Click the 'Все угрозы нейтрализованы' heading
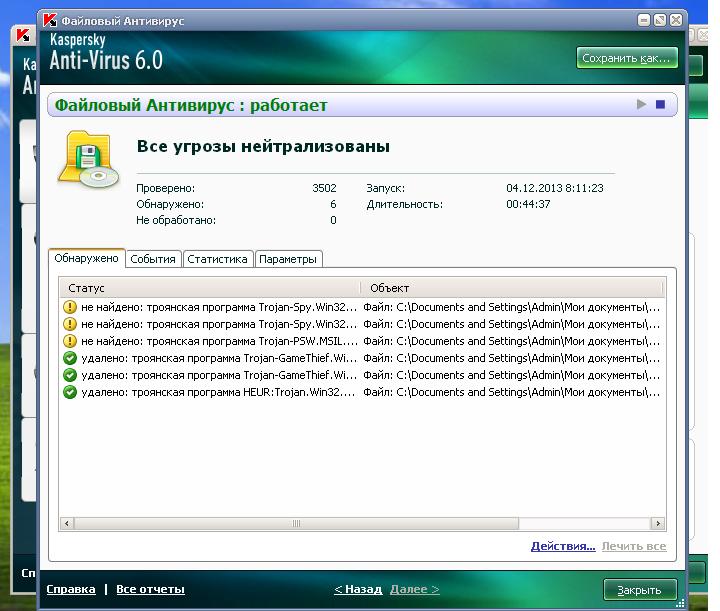The height and width of the screenshot is (611, 720). [263, 146]
